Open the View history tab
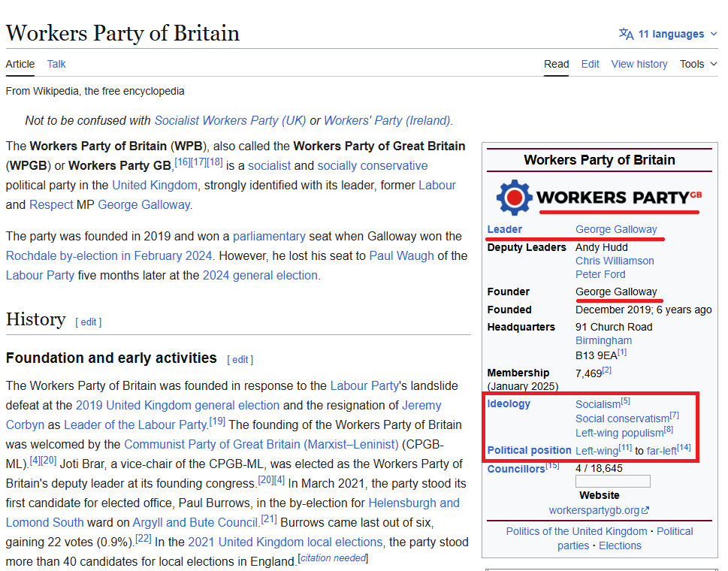The width and height of the screenshot is (728, 571). 639,64
